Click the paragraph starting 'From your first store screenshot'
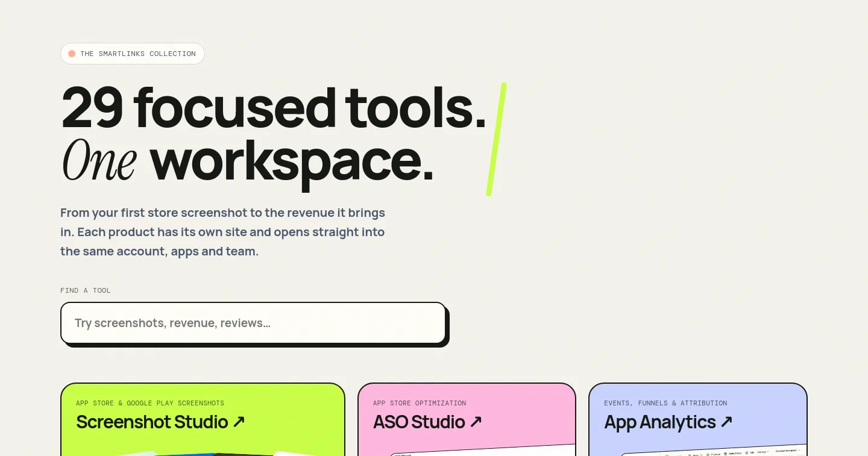 coord(222,232)
